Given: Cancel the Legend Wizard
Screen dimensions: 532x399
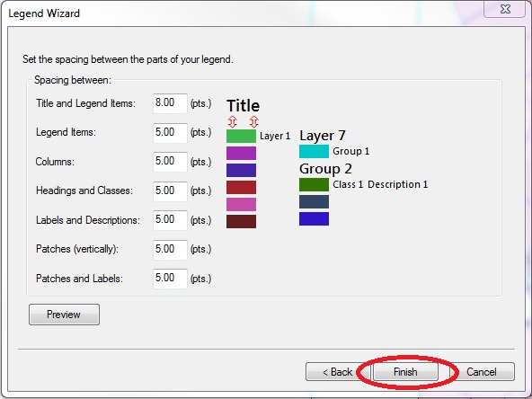Looking at the screenshot, I should coord(481,372).
